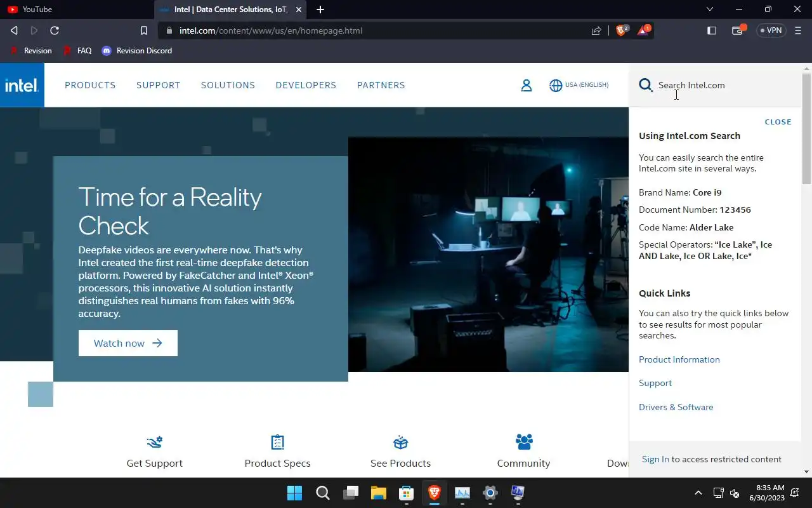Click the Intel logo

(x=22, y=85)
